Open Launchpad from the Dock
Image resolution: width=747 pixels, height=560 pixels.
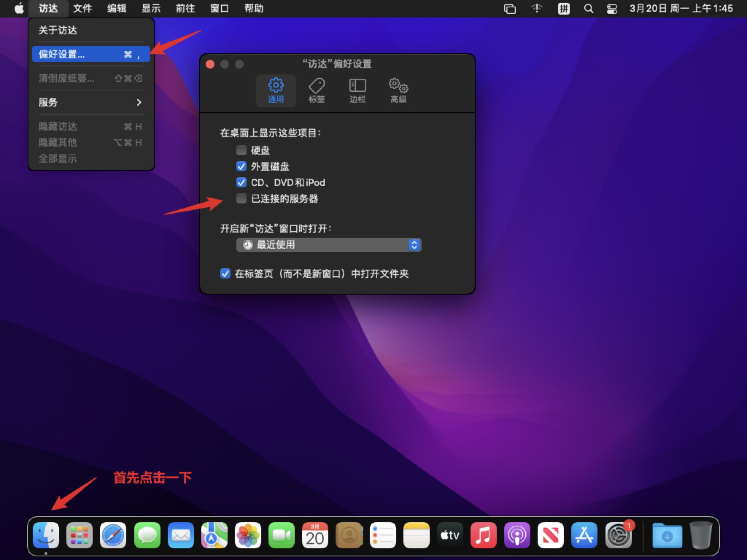(x=80, y=535)
